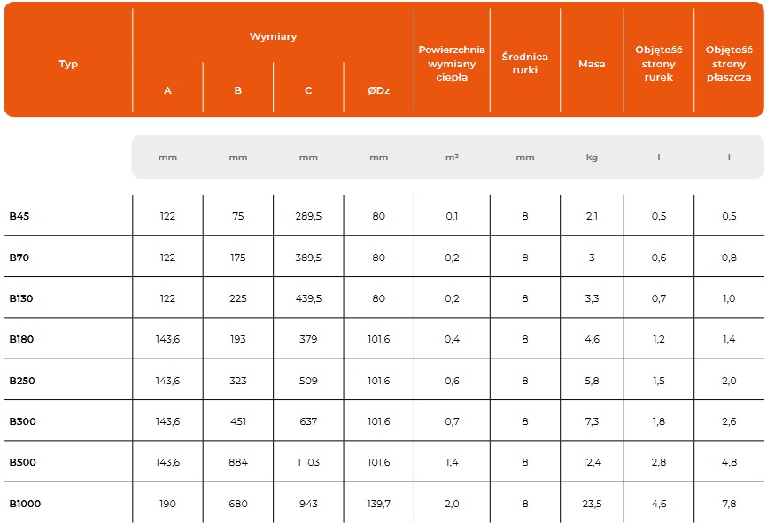Click the Wymiary header group
The height and width of the screenshot is (532, 767).
(x=273, y=37)
